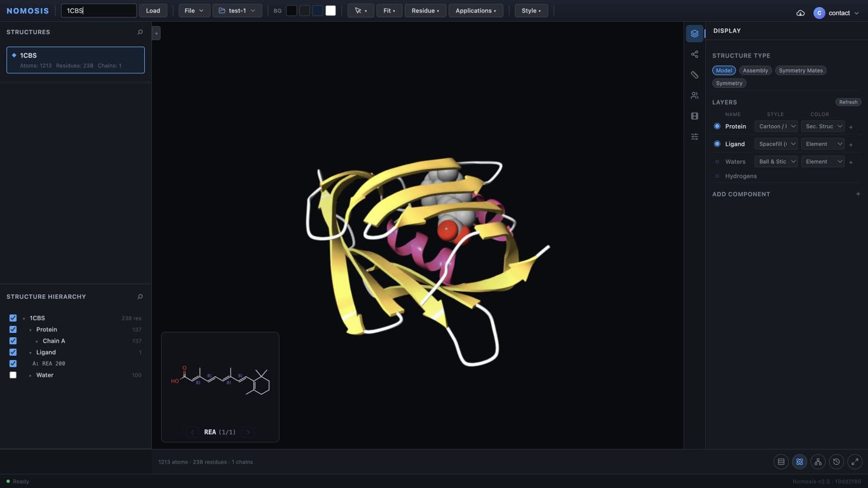868x488 pixels.
Task: Open the users sidebar icon
Action: click(x=694, y=95)
